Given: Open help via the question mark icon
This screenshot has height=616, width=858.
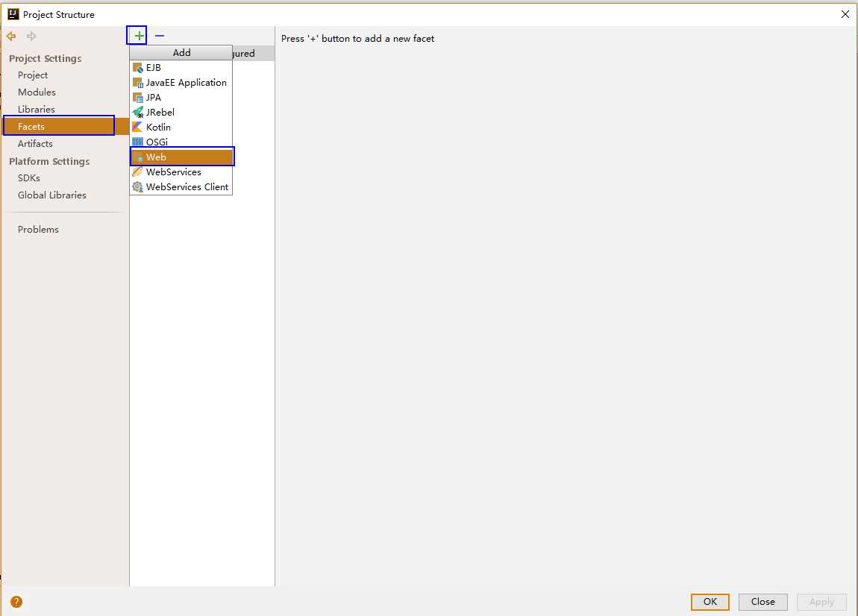Looking at the screenshot, I should [x=16, y=602].
